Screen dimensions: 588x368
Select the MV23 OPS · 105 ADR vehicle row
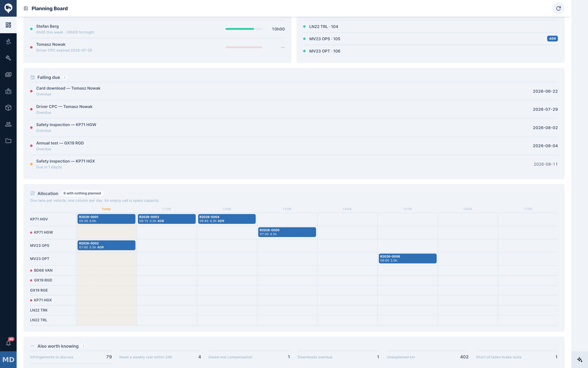tap(430, 39)
